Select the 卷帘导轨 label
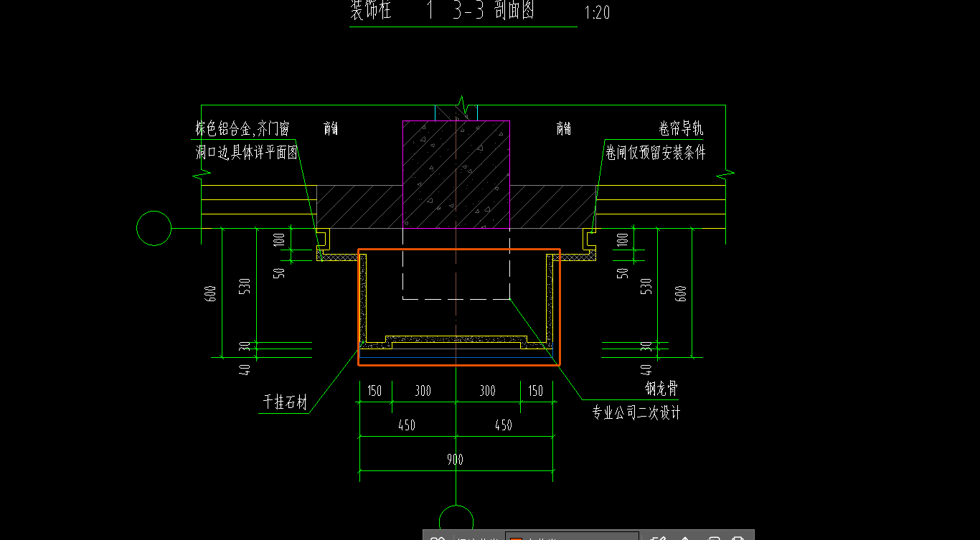This screenshot has width=980, height=540. pos(682,129)
